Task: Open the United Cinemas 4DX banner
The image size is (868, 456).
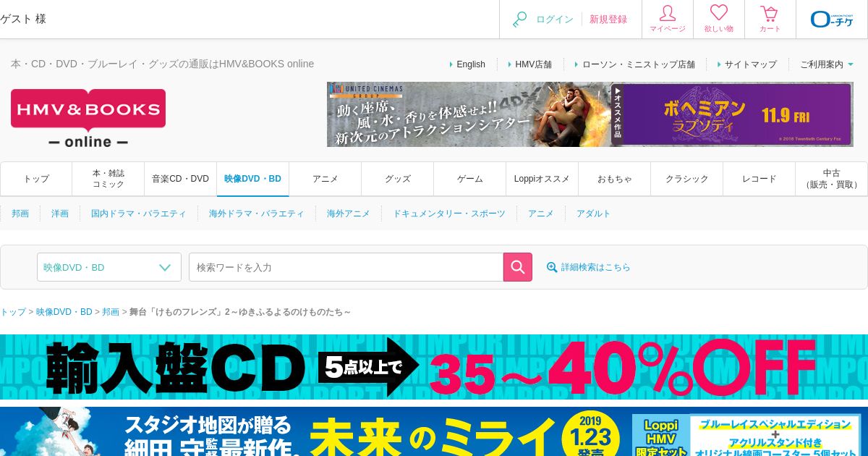Action: [469, 114]
